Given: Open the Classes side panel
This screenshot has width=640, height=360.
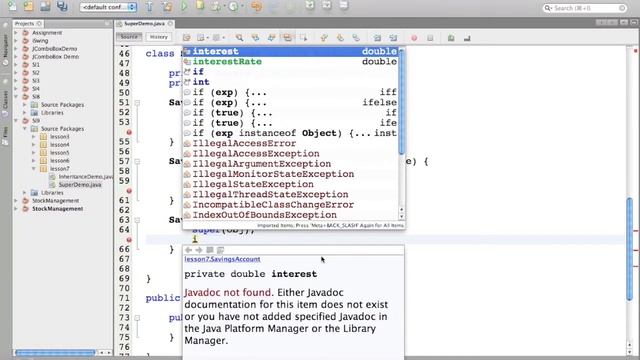Looking at the screenshot, I should click(x=5, y=104).
